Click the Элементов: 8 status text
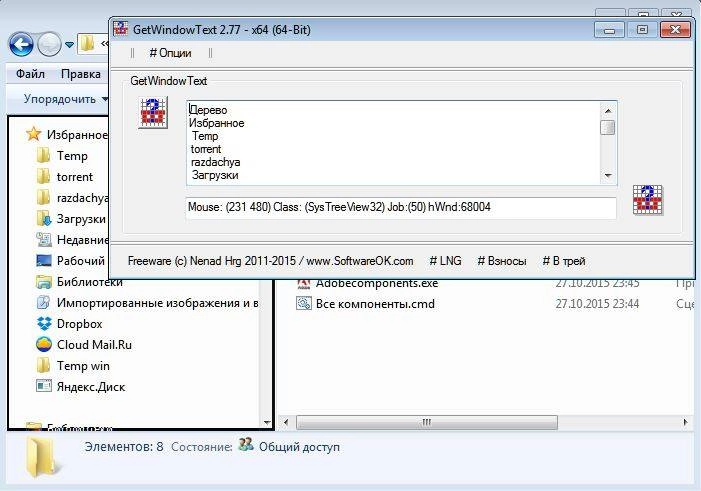 coord(124,447)
